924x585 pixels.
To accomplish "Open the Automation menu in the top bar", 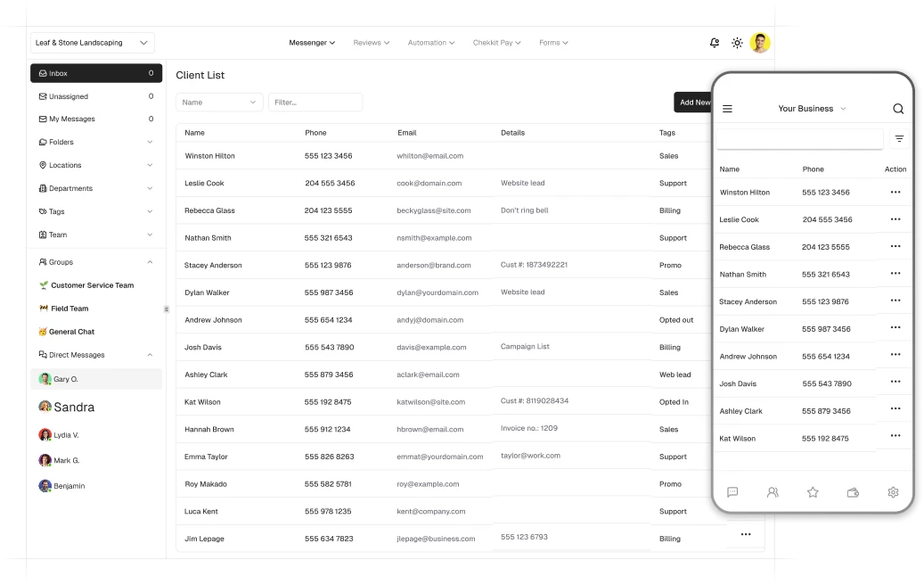I will [x=431, y=42].
